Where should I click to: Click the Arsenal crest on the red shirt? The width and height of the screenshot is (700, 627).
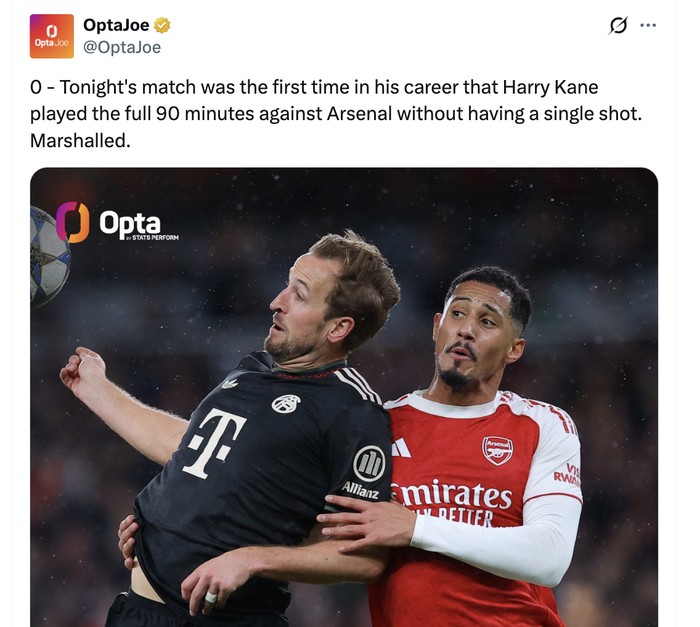(x=497, y=450)
